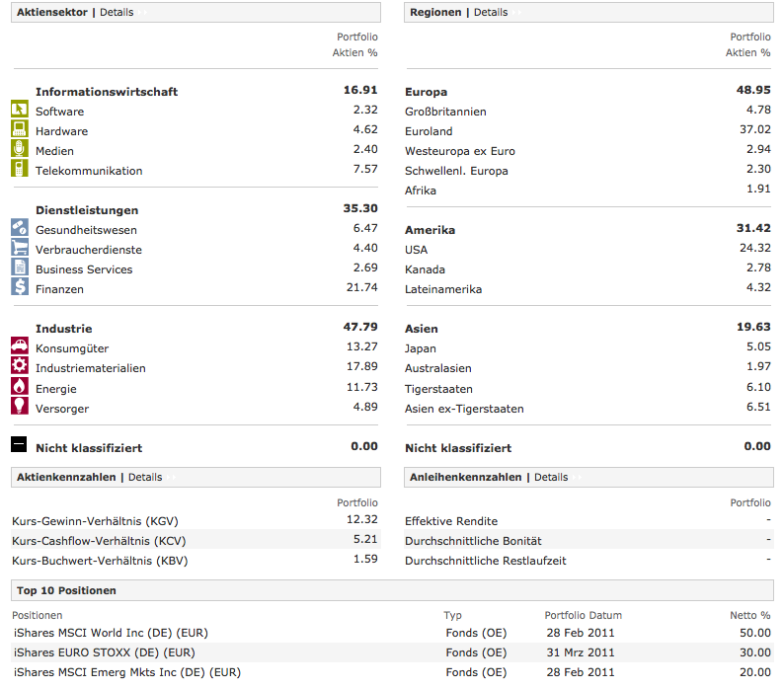Click the Business Services document icon
The image size is (784, 689).
pyautogui.click(x=19, y=268)
